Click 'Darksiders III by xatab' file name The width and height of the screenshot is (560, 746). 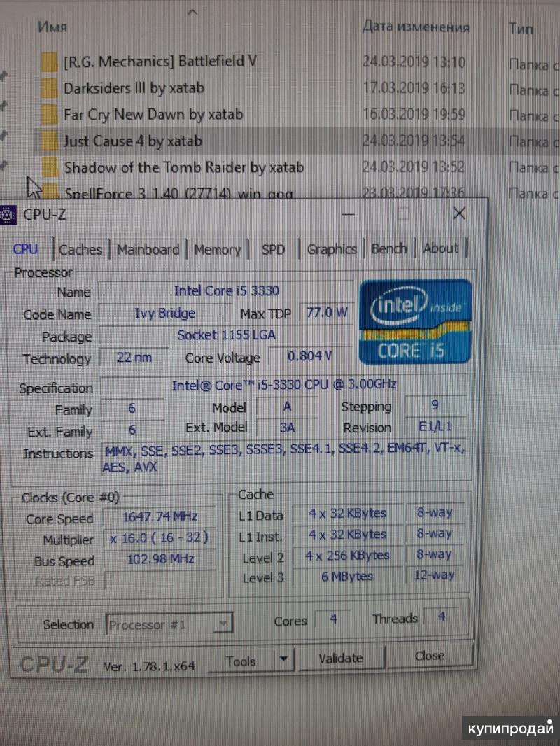tap(134, 88)
